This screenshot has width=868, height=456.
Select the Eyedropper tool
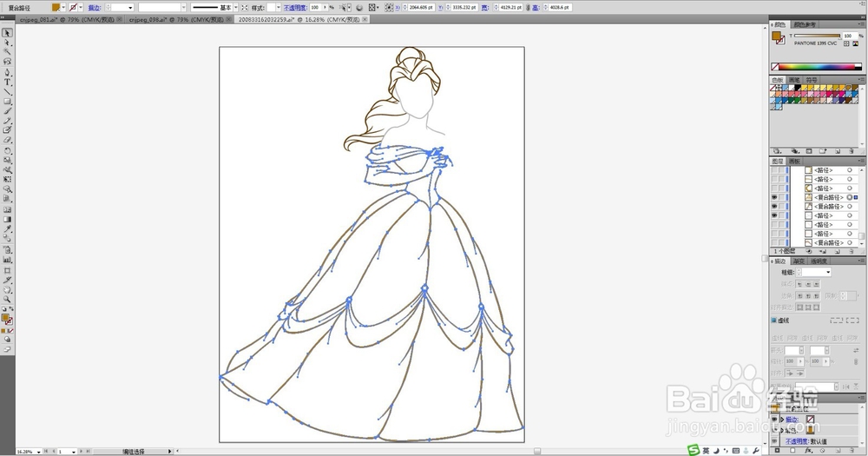pyautogui.click(x=7, y=228)
